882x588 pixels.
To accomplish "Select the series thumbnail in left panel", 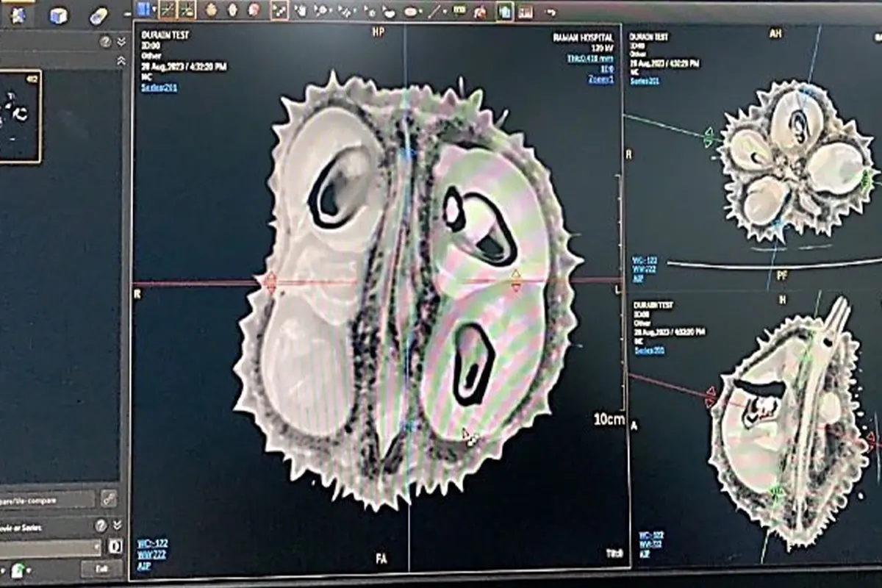I will tap(20, 115).
